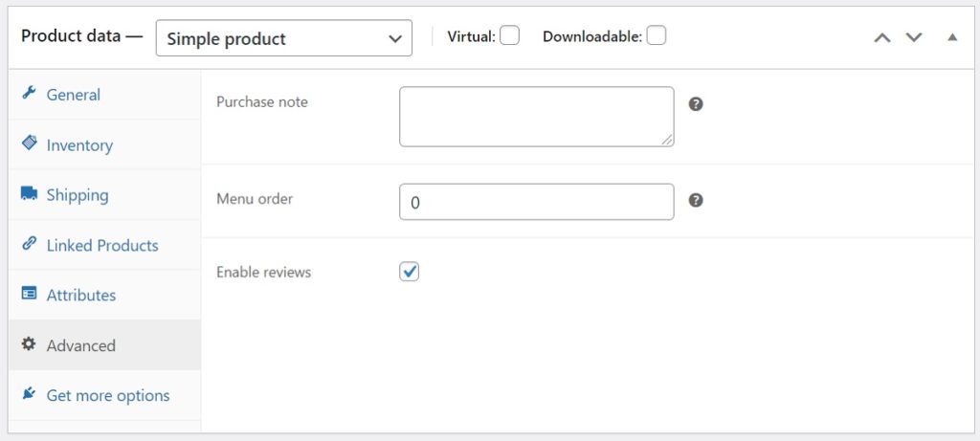Click the Enable reviews label

point(263,273)
